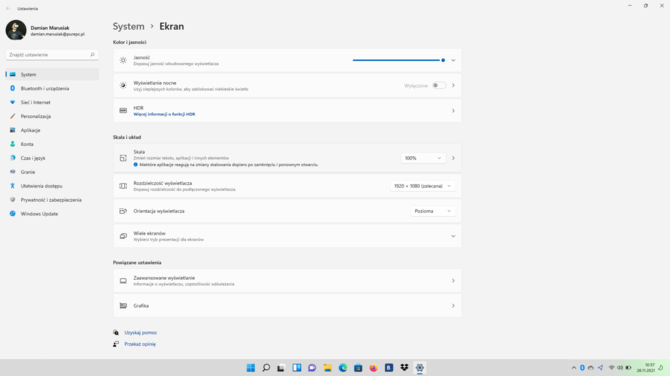670x376 pixels.
Task: Open custom Skala settings chevron
Action: coord(453,158)
